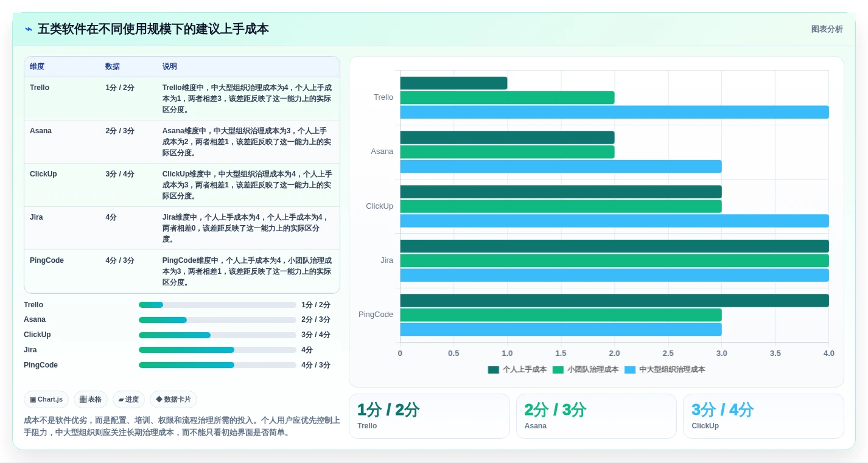Toggle 中大型组织治理成本 legend color swatch
This screenshot has height=463, width=868.
[x=630, y=370]
